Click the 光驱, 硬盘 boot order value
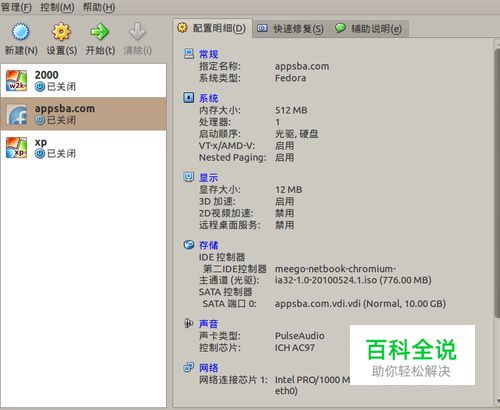Image resolution: width=500 pixels, height=410 pixels. [296, 134]
